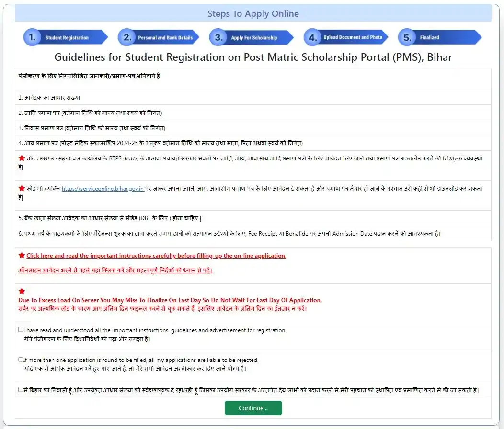504x429 pixels.
Task: Check the 'more than one application' checkbox
Action: tap(21, 359)
